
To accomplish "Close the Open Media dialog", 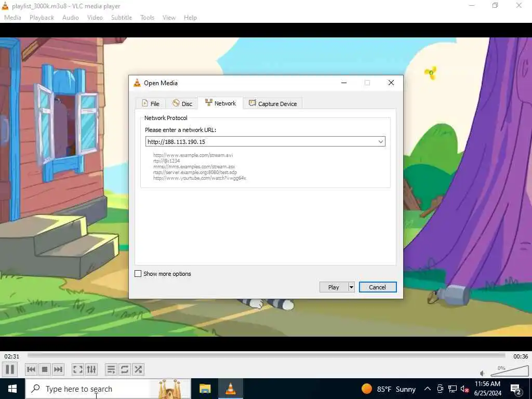I will click(391, 83).
